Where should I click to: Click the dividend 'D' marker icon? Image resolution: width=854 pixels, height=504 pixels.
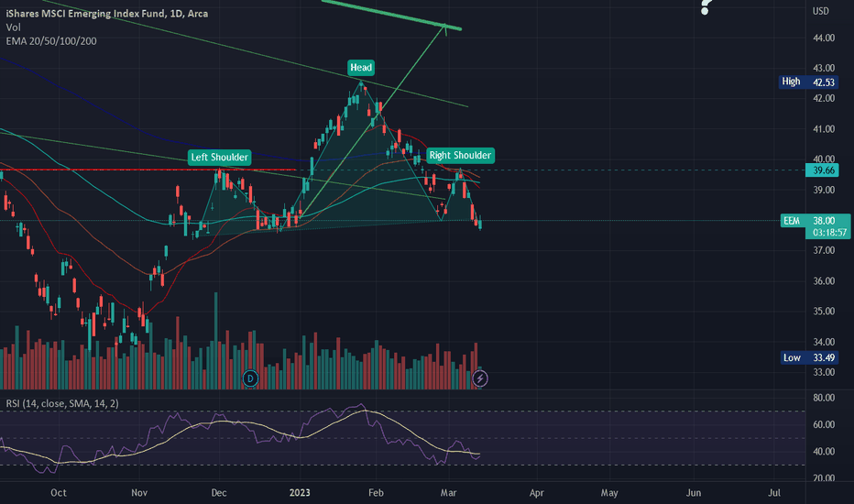pos(250,378)
